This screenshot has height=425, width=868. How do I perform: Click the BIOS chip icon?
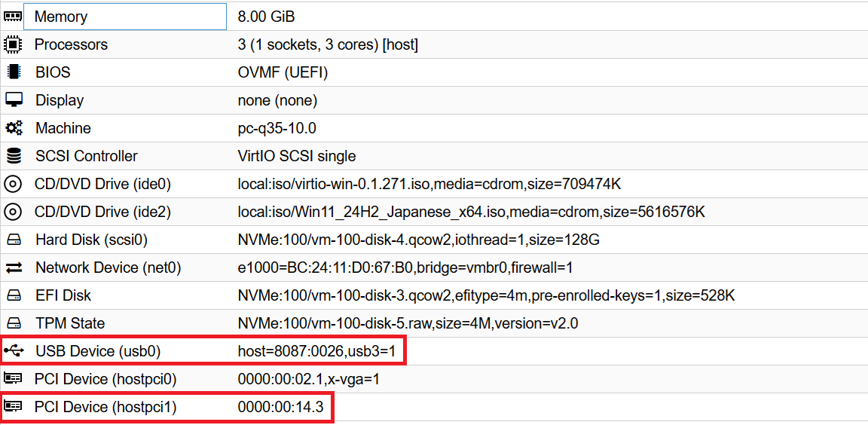(14, 72)
